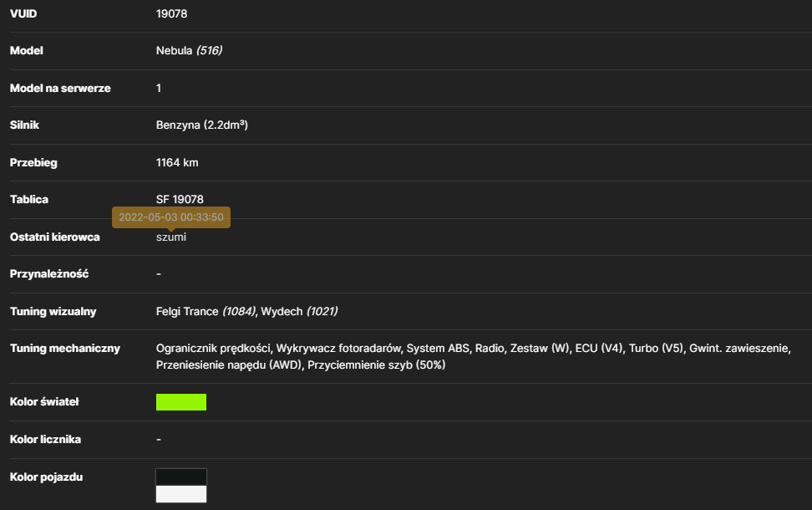The height and width of the screenshot is (510, 812).
Task: Click the Kolor licznika label
Action: [x=46, y=440]
